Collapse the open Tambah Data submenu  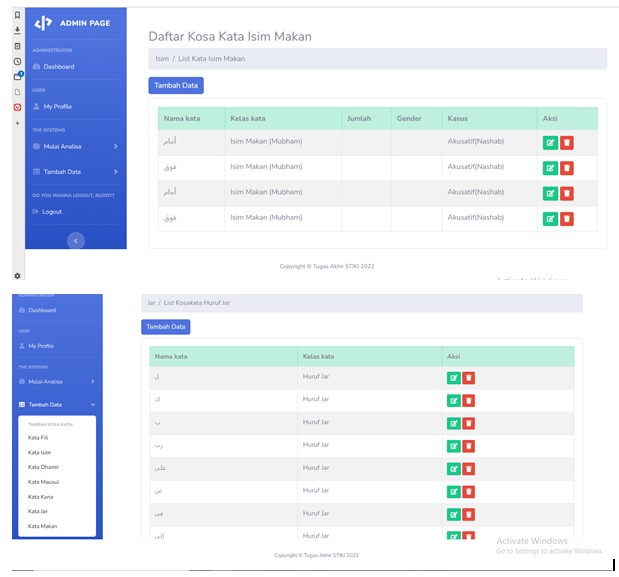[x=57, y=405]
